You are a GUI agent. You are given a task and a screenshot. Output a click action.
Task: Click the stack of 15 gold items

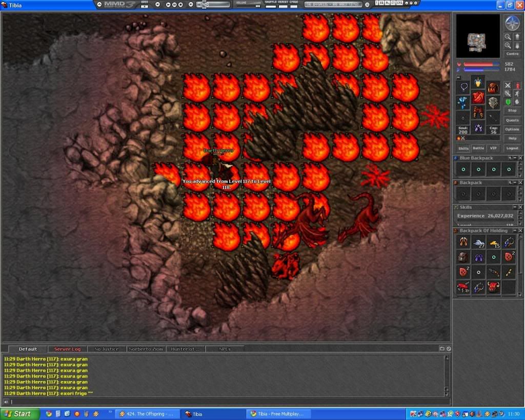[x=494, y=242]
